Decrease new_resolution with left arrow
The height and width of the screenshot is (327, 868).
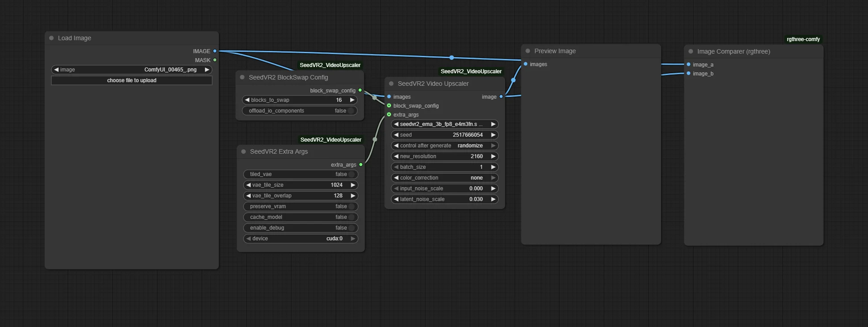pyautogui.click(x=396, y=156)
